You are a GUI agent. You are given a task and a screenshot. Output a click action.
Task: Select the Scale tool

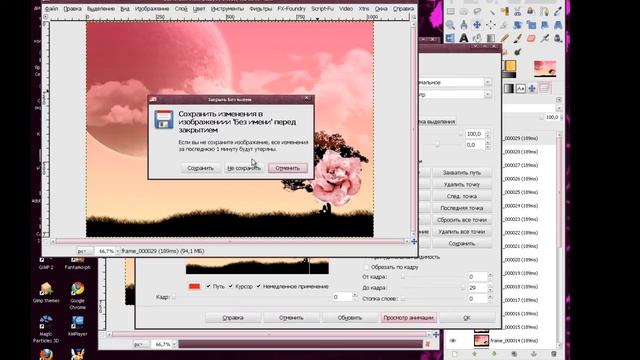click(x=531, y=25)
